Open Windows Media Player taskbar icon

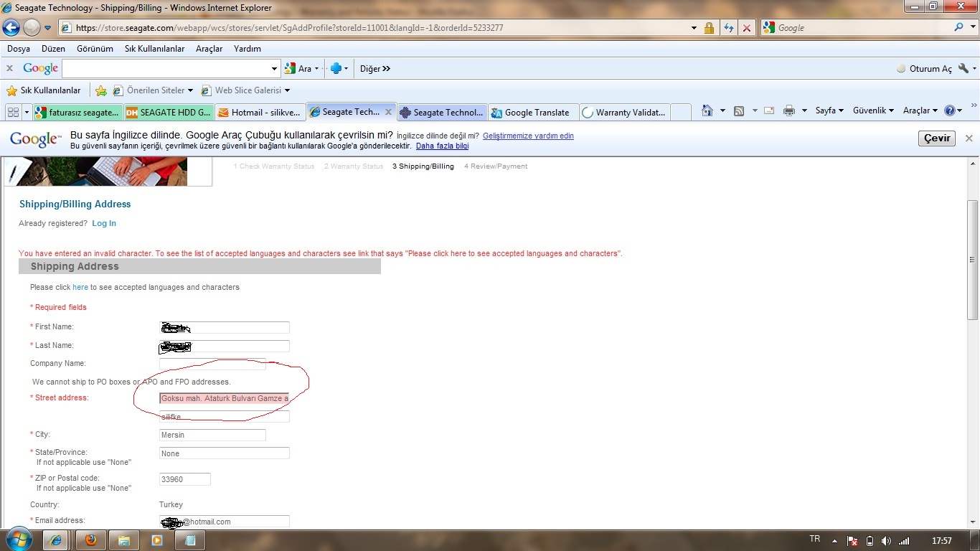[157, 540]
